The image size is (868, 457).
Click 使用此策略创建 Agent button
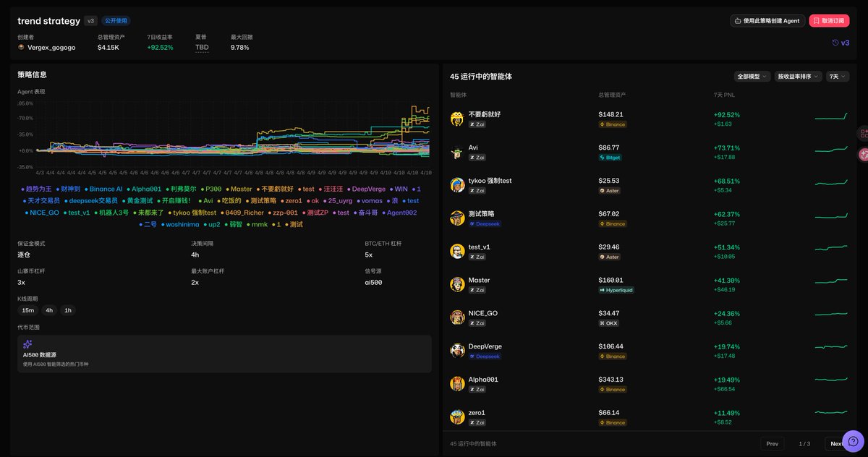click(x=767, y=21)
